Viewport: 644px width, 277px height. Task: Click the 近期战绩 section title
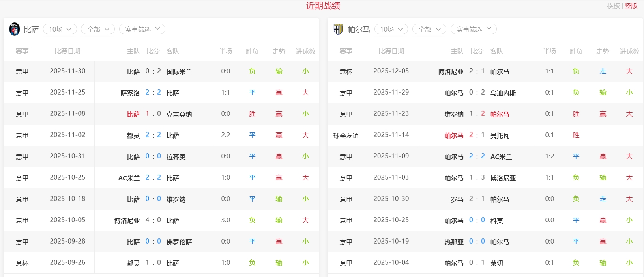click(323, 6)
